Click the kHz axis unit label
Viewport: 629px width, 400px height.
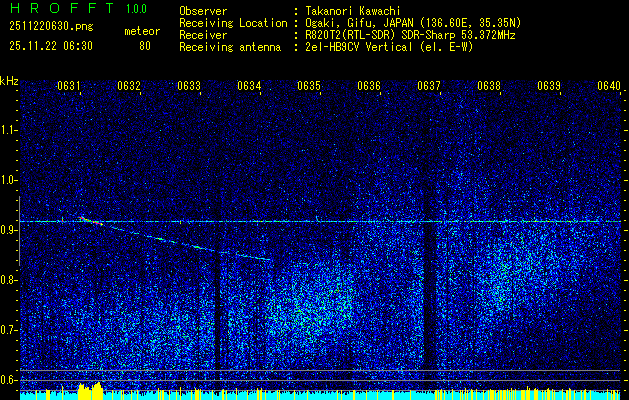[9, 81]
